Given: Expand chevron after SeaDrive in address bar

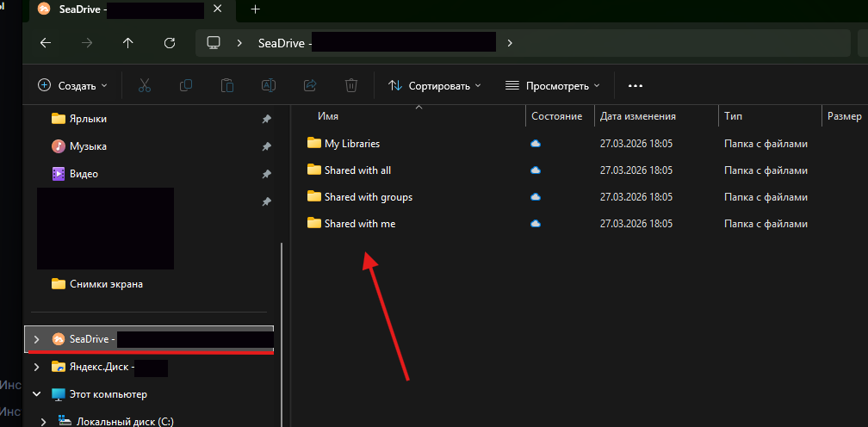Looking at the screenshot, I should pos(510,43).
